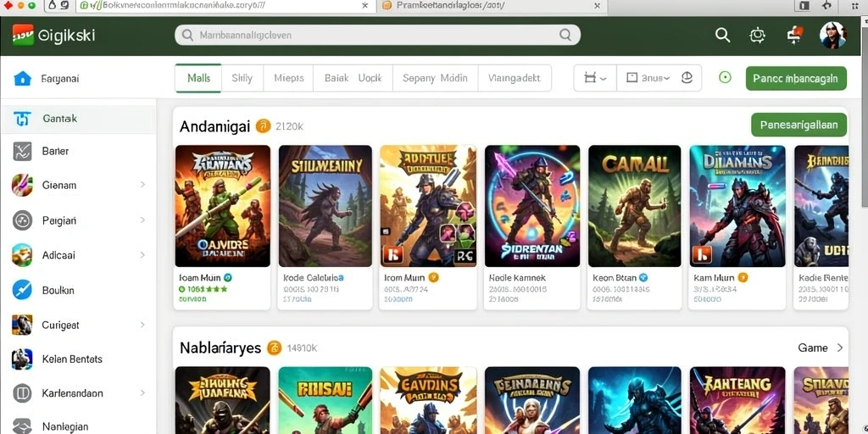The width and height of the screenshot is (868, 434).
Task: Select the Sepany Mddin tab
Action: (x=435, y=78)
